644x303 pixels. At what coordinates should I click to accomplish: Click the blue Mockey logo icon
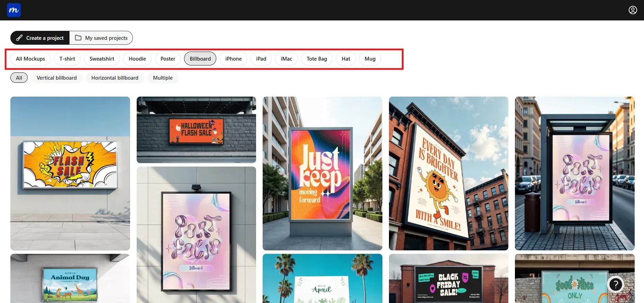click(x=14, y=10)
